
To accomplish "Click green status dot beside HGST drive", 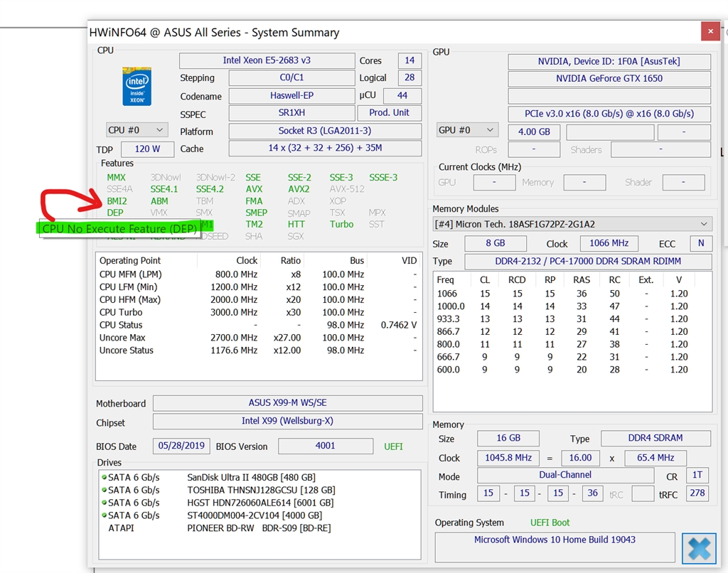I will (105, 503).
